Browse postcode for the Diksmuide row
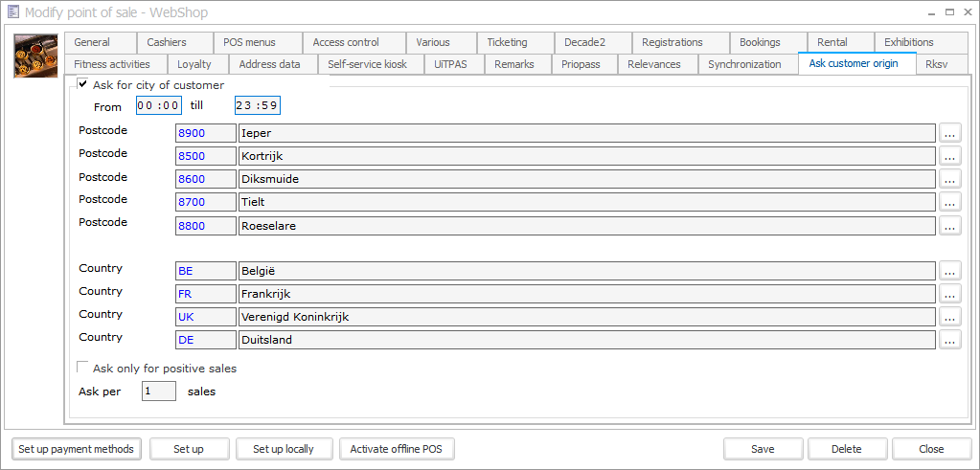The height and width of the screenshot is (470, 980). point(949,179)
